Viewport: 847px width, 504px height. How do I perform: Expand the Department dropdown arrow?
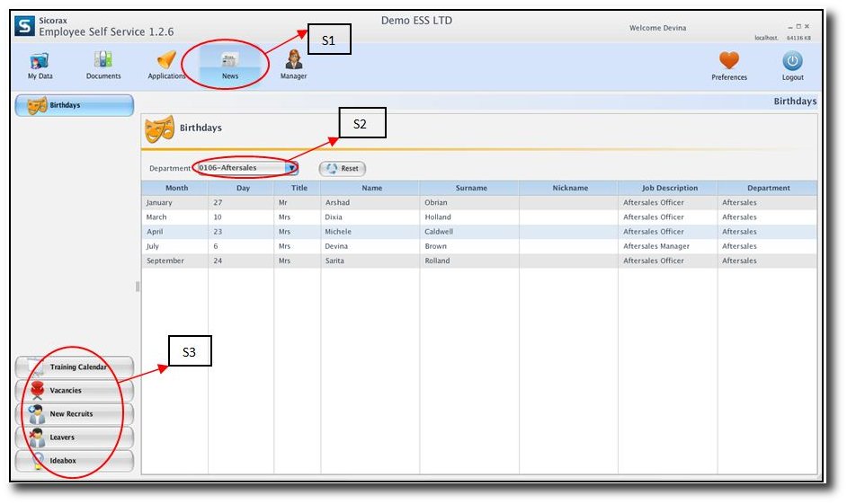point(291,168)
